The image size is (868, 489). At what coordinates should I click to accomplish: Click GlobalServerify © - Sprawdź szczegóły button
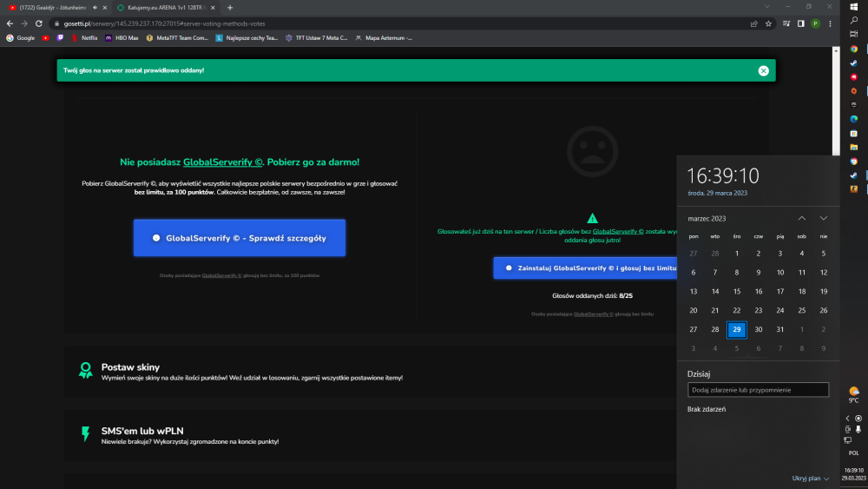coord(240,238)
